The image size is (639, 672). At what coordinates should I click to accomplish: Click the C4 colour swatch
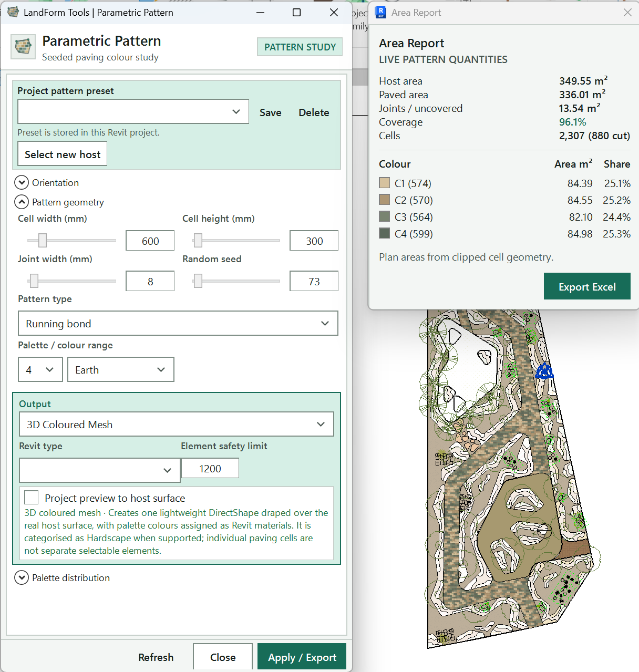[x=385, y=233]
